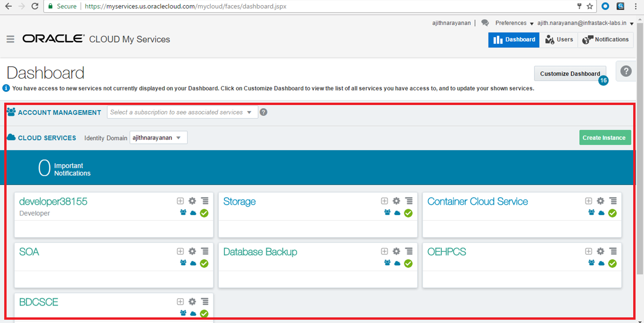Click the users icon on the Storage card
Screen dimensions: 644x323
point(387,212)
